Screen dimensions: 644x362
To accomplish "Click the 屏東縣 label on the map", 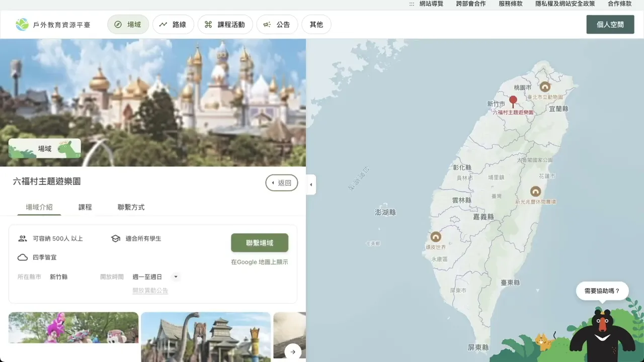I will [x=478, y=347].
